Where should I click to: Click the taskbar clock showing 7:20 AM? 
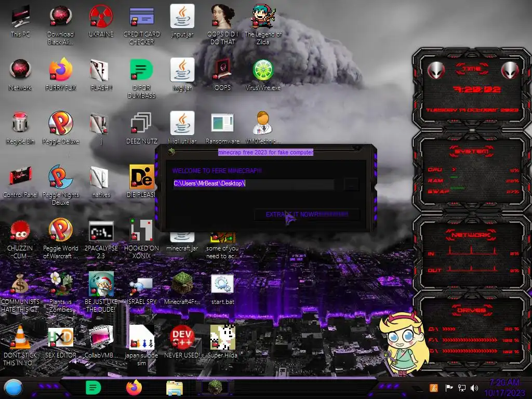504,388
